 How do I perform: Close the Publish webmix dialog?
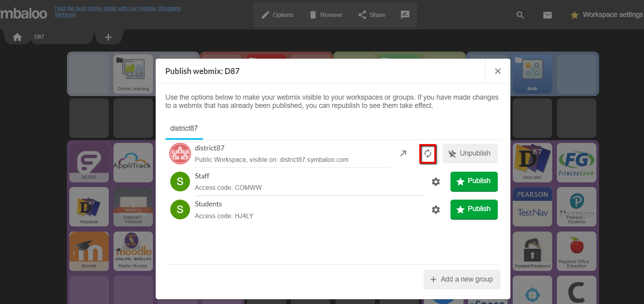(498, 71)
